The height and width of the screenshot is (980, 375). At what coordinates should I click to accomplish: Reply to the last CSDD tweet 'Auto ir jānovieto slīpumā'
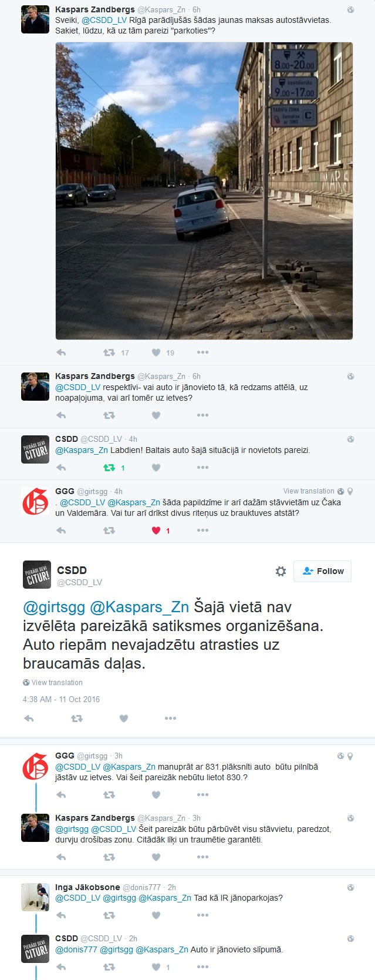point(61,966)
